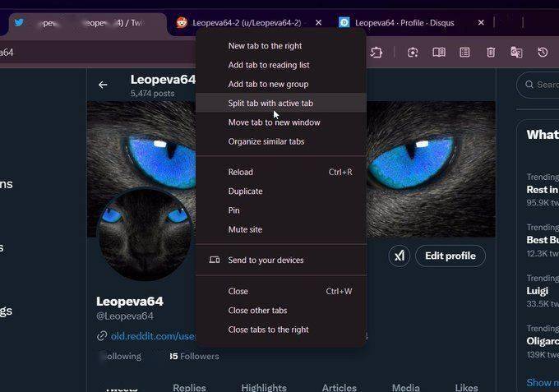Open the screenshot capture toolbar icon
Screen dimensions: 559x392
coord(413,53)
